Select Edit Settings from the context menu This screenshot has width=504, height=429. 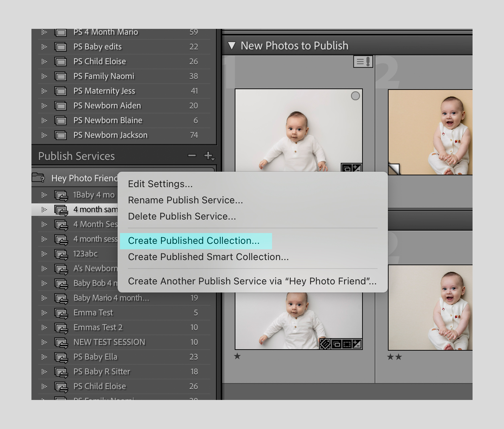[160, 184]
